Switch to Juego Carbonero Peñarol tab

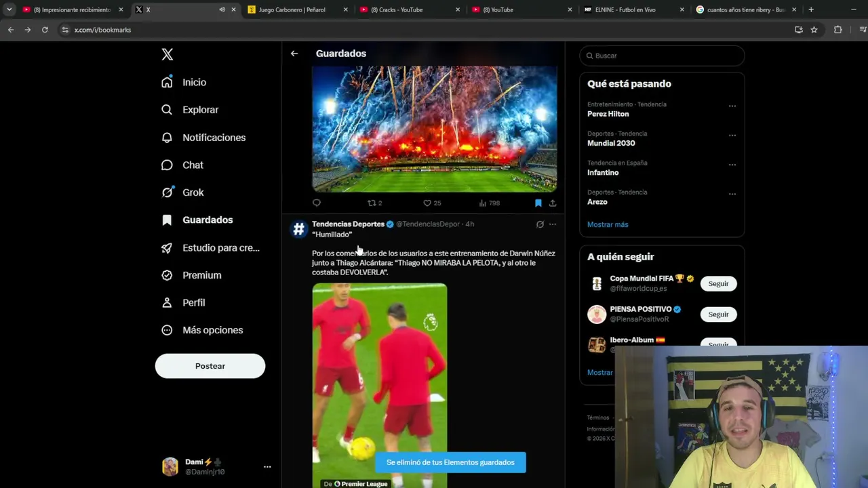tap(298, 9)
